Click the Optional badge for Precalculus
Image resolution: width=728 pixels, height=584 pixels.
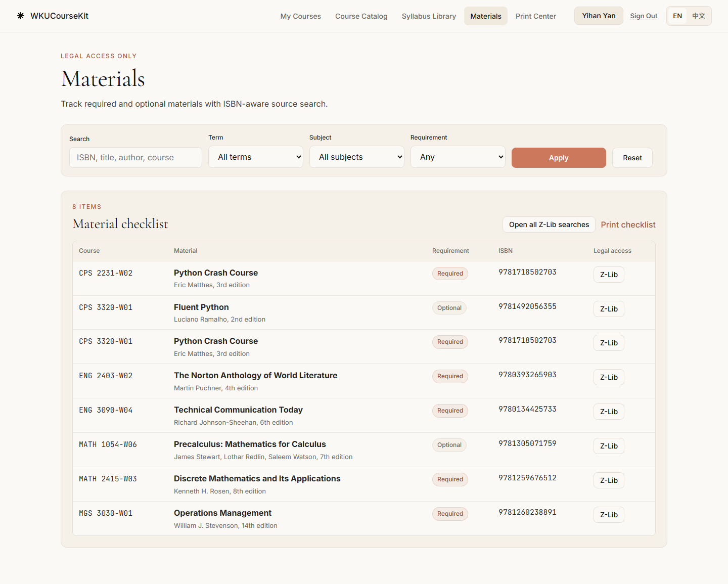(449, 445)
